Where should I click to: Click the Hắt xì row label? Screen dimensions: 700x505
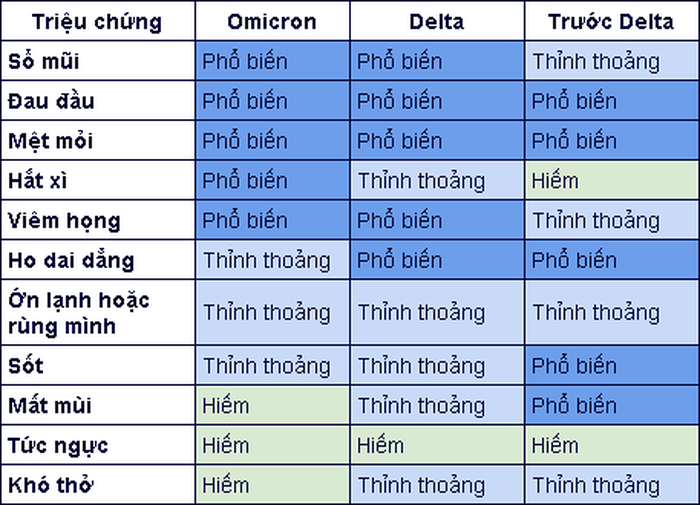tap(36, 181)
